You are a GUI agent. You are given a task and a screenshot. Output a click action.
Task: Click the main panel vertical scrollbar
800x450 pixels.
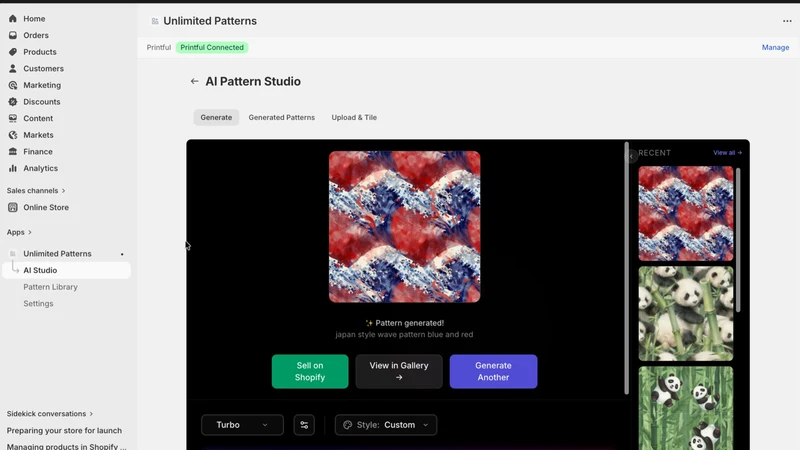tap(627, 269)
